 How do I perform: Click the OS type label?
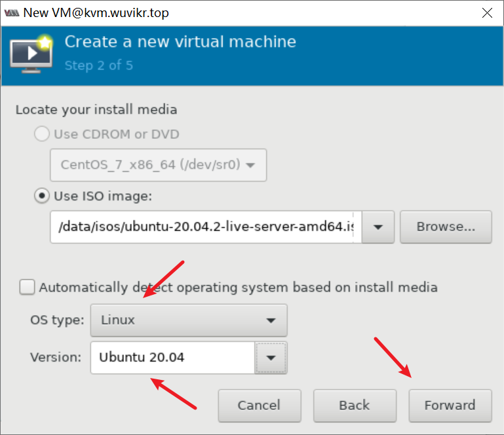pyautogui.click(x=57, y=320)
